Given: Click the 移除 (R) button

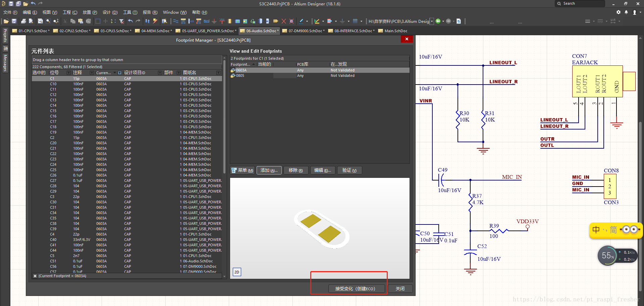Looking at the screenshot, I should click(296, 170).
